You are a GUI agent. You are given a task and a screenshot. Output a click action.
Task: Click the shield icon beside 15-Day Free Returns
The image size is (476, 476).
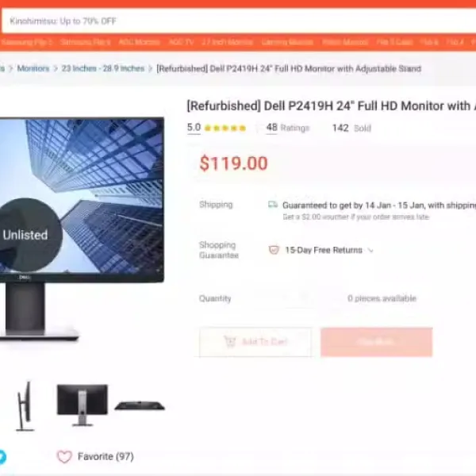(x=274, y=250)
